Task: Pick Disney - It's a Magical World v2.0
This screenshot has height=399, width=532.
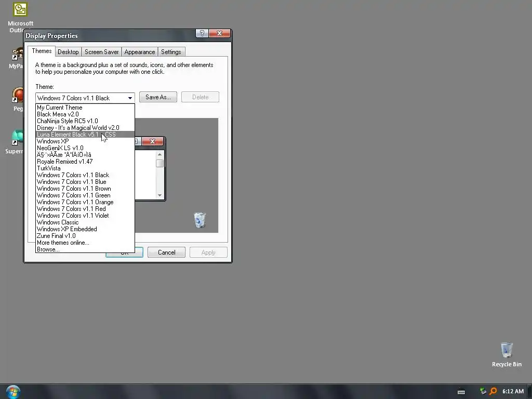Action: click(85, 128)
